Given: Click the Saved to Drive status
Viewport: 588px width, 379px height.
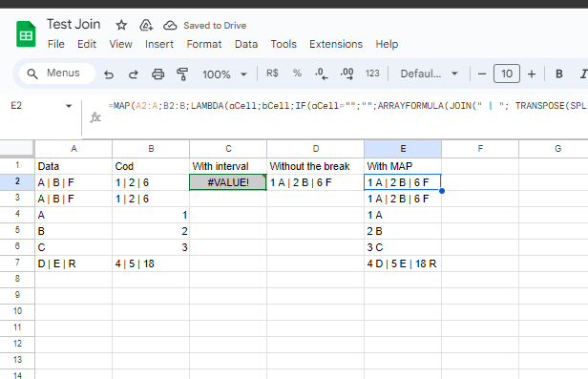Looking at the screenshot, I should tap(215, 26).
